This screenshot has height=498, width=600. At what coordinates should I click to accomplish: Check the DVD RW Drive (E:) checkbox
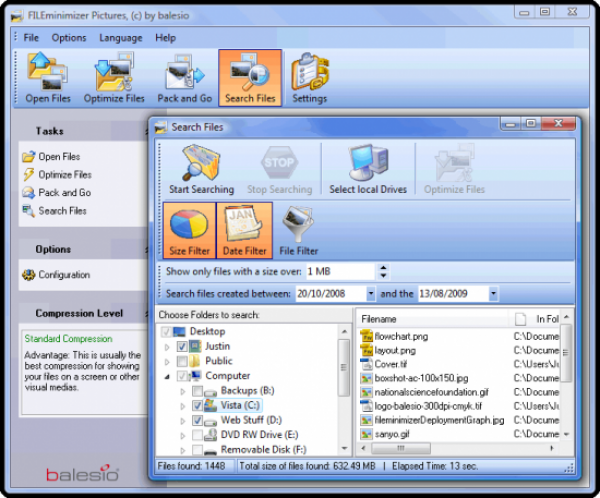197,435
